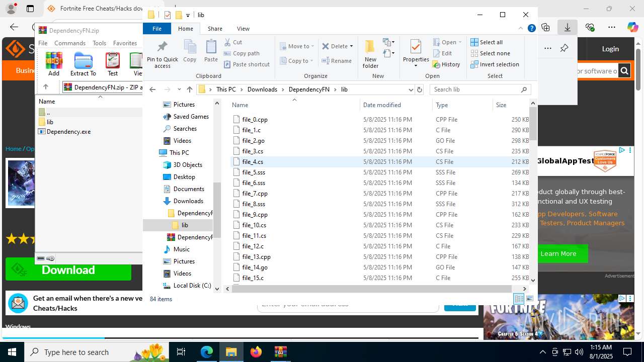Screen dimensions: 644x362
Task: Click Paste shortcut in ribbon
Action: [247, 64]
